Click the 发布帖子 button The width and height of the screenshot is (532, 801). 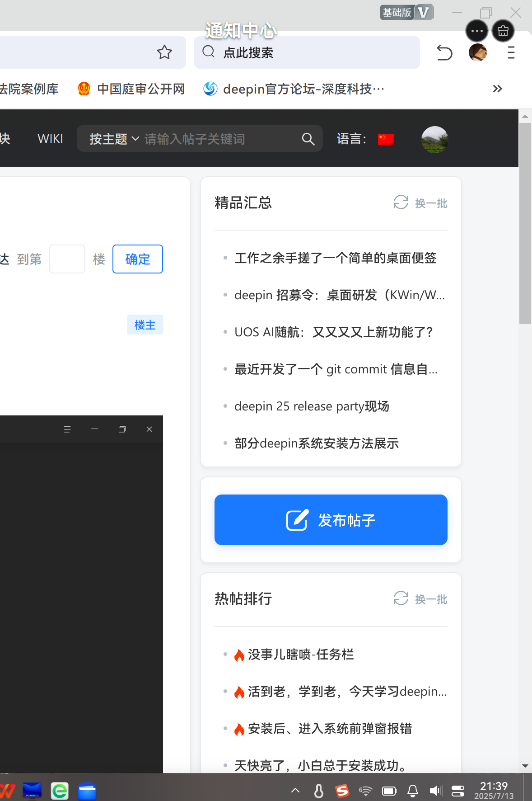pyautogui.click(x=331, y=520)
